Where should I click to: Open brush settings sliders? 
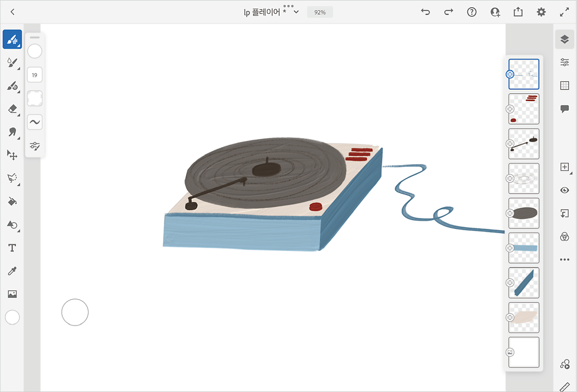coord(35,145)
